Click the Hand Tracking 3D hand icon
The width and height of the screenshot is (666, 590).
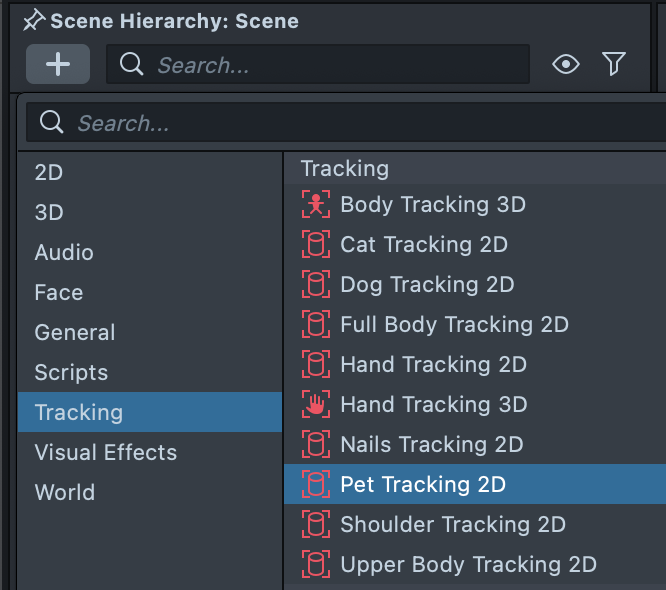(315, 405)
